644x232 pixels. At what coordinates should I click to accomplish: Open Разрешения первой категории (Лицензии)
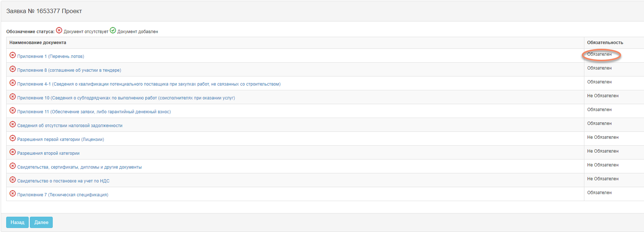point(61,139)
